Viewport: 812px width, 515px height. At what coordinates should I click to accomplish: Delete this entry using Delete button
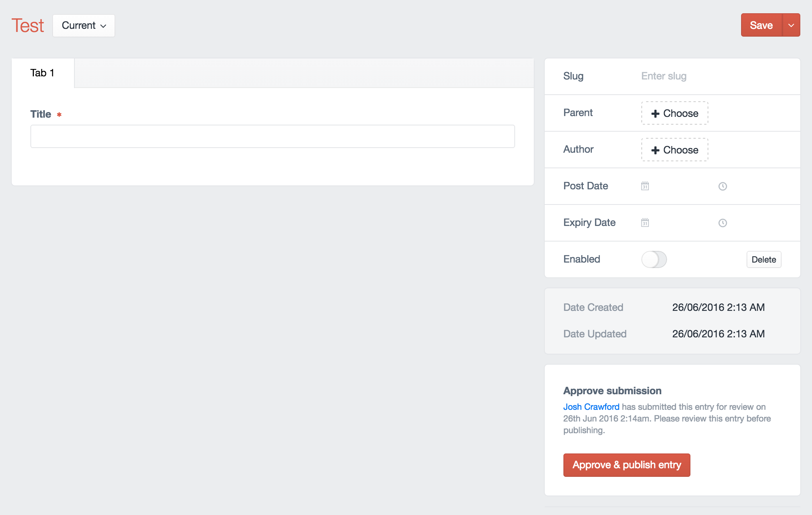[763, 259]
